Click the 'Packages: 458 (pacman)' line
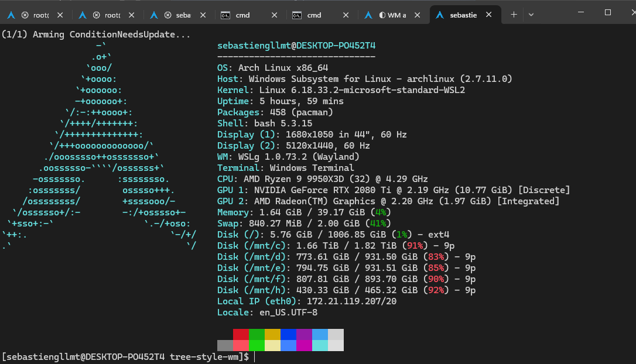Viewport: 636px width, 364px height. tap(275, 112)
